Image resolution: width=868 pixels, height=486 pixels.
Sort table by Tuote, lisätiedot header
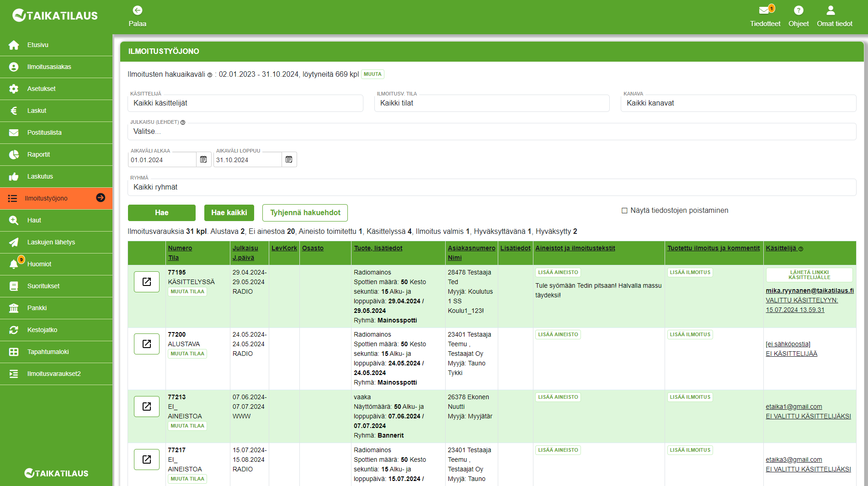tap(378, 248)
